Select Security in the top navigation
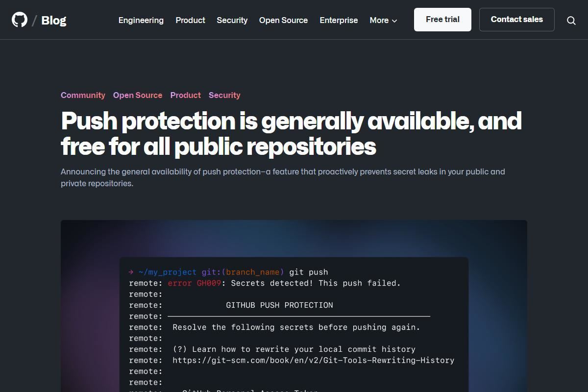Image resolution: width=588 pixels, height=392 pixels. 232,20
